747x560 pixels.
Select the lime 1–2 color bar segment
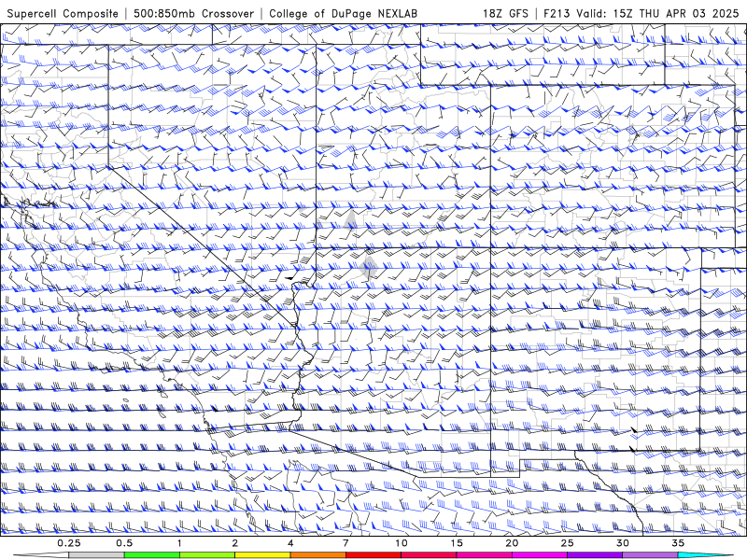point(207,555)
